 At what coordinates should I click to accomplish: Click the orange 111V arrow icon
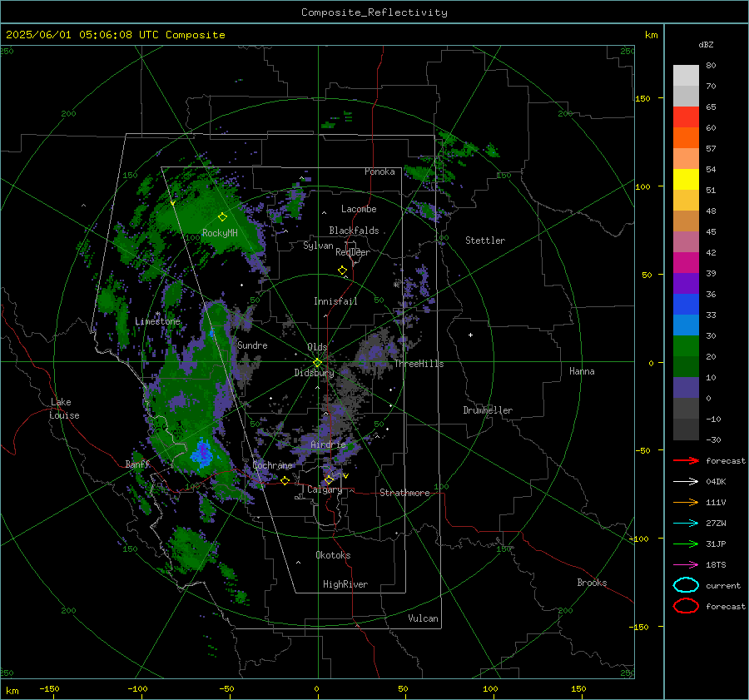[x=686, y=502]
